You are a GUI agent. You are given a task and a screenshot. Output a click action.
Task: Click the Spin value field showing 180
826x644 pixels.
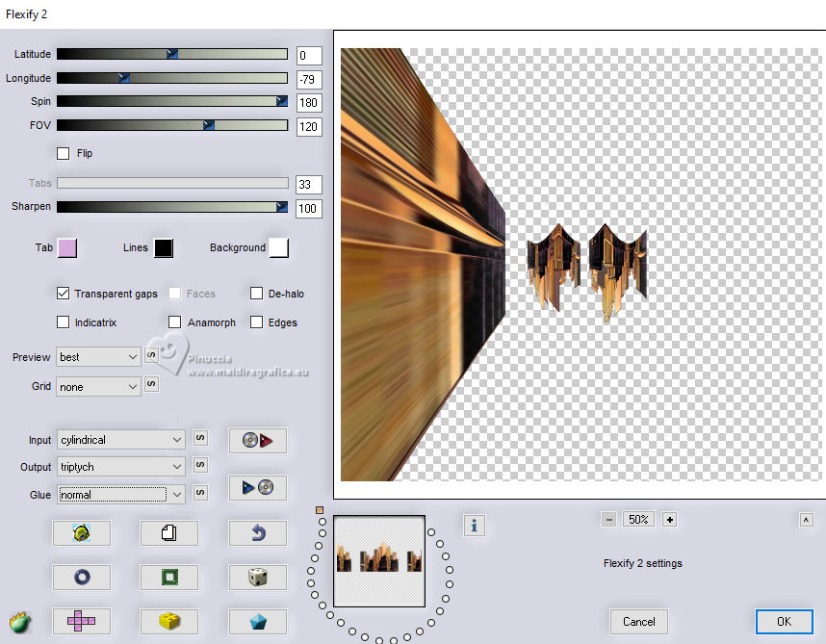click(309, 103)
